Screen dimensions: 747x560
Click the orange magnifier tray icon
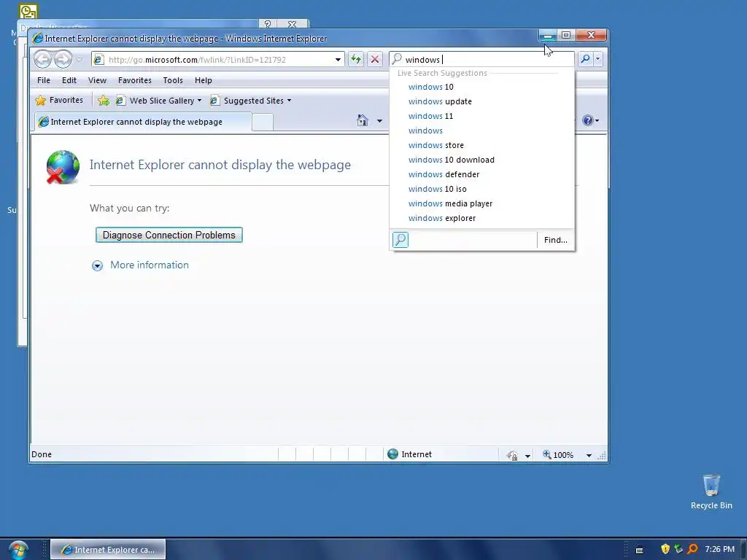click(692, 549)
